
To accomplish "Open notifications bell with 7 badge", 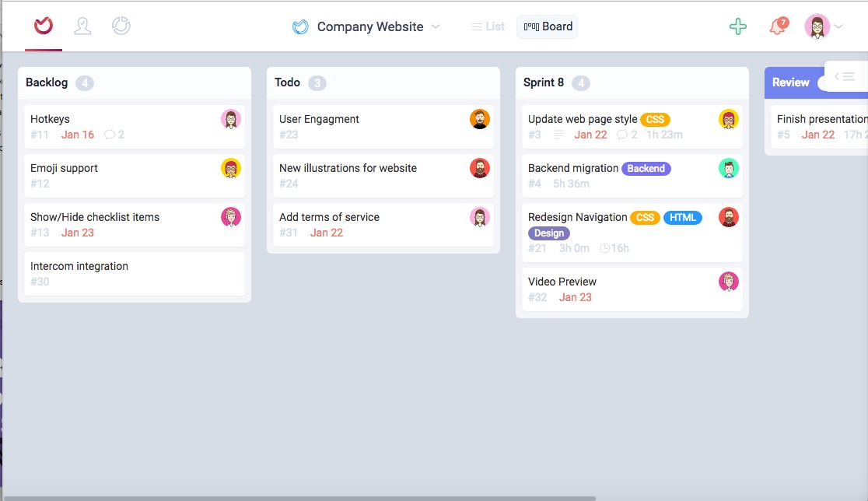I will 778,26.
